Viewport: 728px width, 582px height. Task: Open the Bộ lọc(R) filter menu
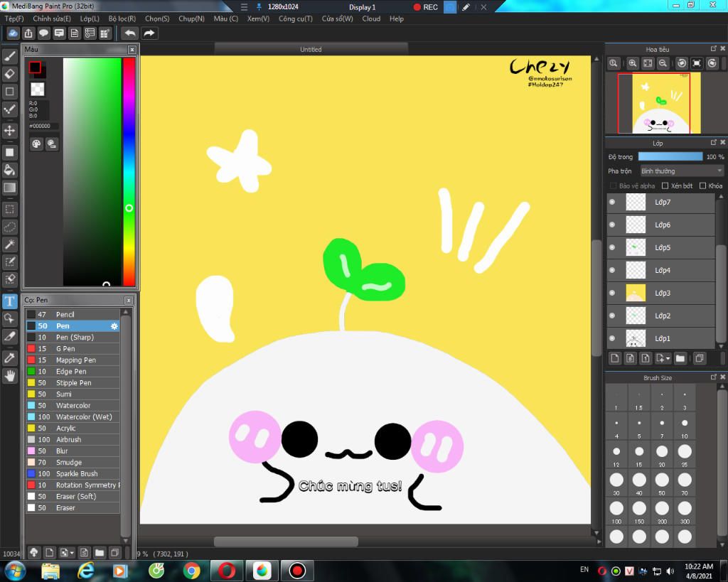pos(122,18)
